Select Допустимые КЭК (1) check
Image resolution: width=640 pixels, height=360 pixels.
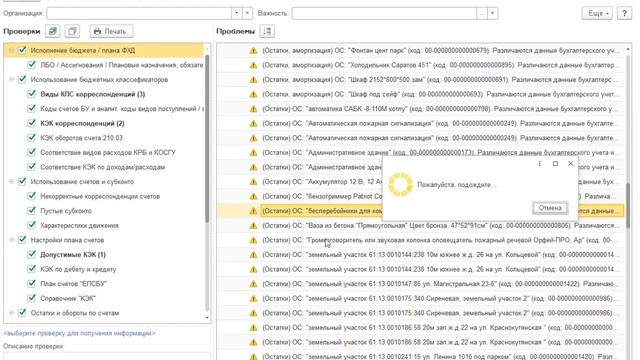pyautogui.click(x=73, y=255)
